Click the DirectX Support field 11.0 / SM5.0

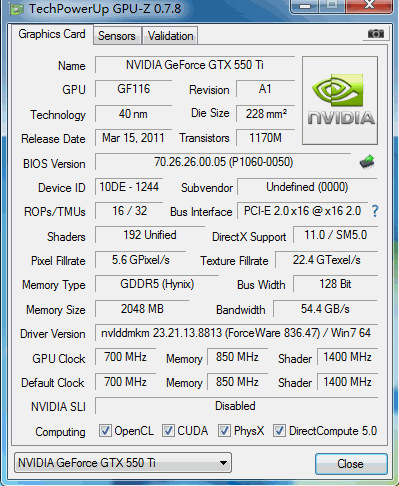pyautogui.click(x=335, y=235)
